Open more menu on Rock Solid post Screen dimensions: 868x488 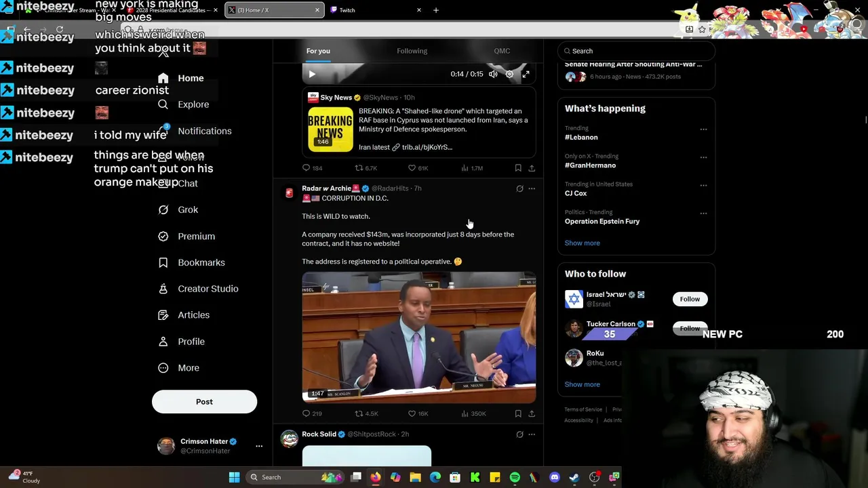pos(532,434)
